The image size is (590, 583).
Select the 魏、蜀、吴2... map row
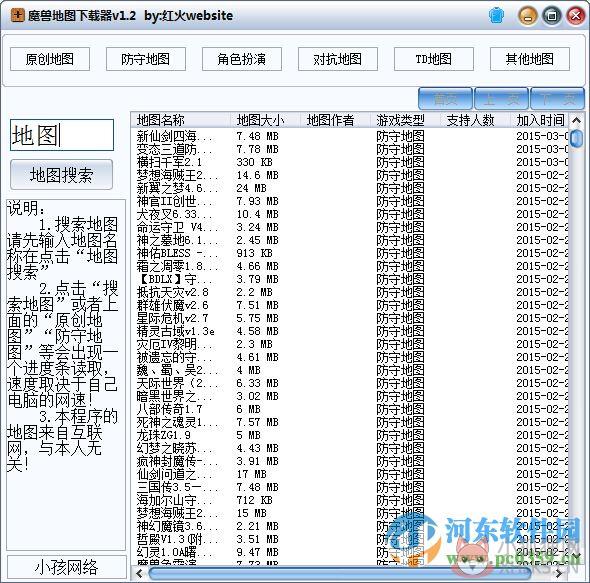(x=350, y=370)
